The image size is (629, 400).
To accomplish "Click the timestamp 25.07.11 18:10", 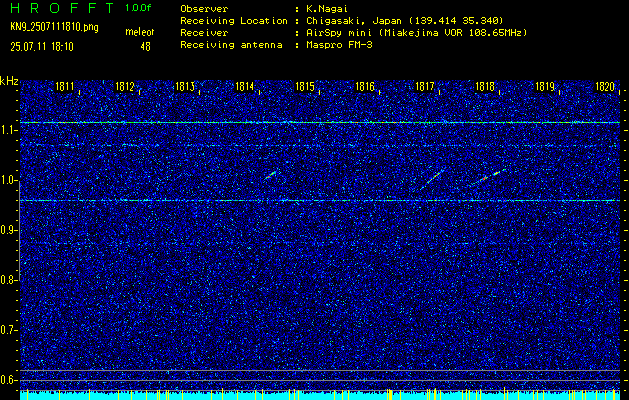I will (x=42, y=47).
